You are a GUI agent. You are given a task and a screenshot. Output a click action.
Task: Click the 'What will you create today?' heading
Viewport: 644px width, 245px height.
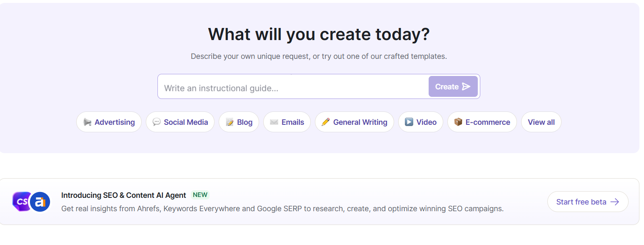(x=319, y=34)
